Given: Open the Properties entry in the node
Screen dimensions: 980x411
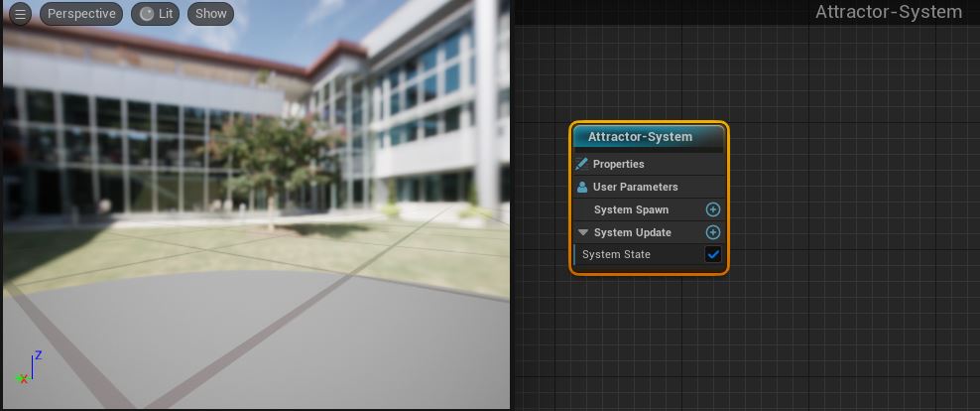Looking at the screenshot, I should coord(618,164).
